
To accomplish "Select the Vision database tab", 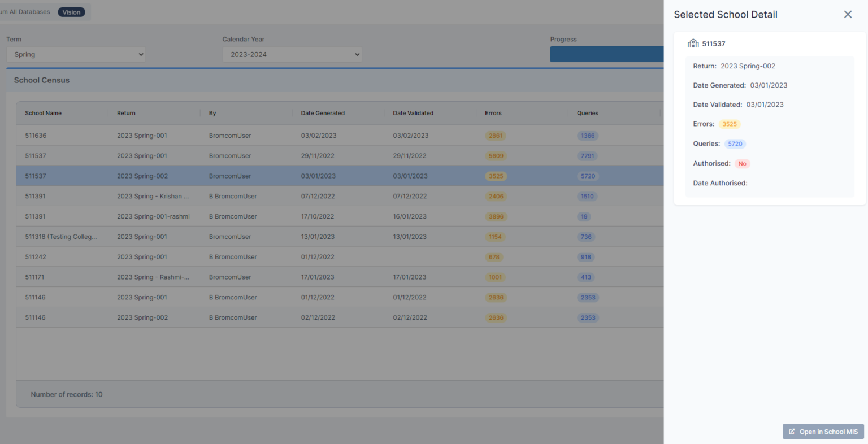I will [x=71, y=12].
